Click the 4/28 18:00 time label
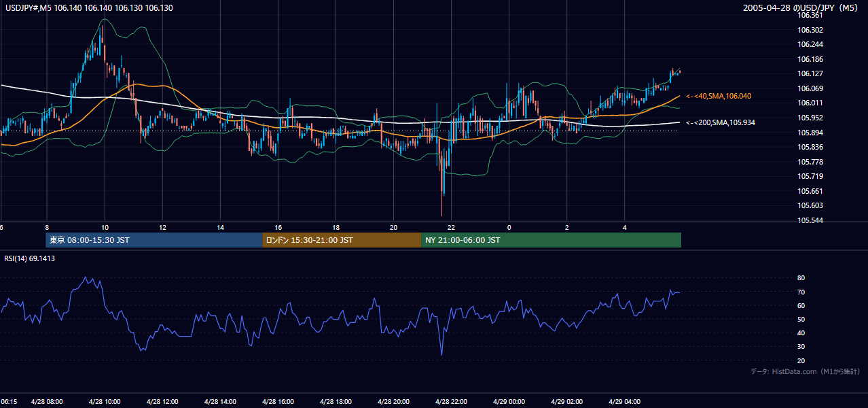868x408 pixels. 336,402
